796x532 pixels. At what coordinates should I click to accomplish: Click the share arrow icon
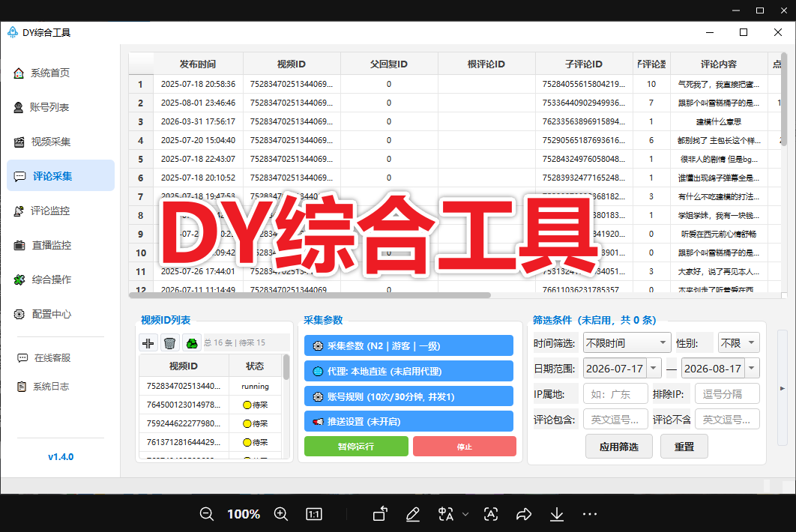click(524, 514)
